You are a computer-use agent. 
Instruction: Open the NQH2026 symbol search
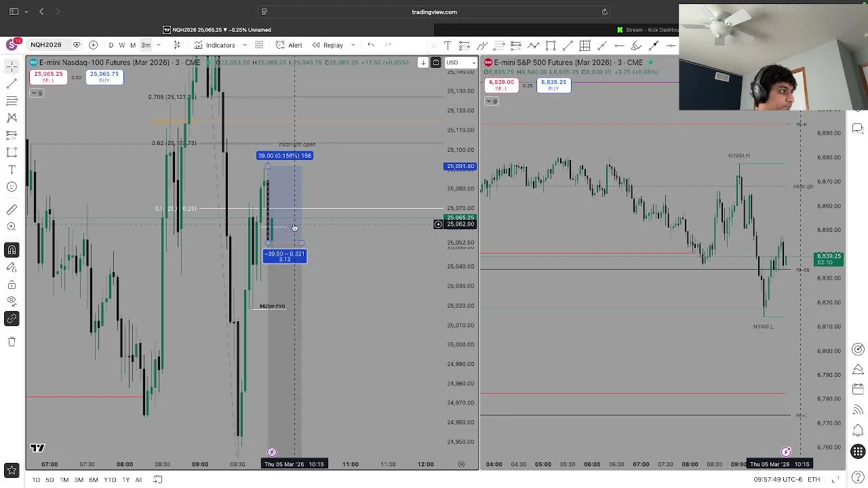point(46,45)
